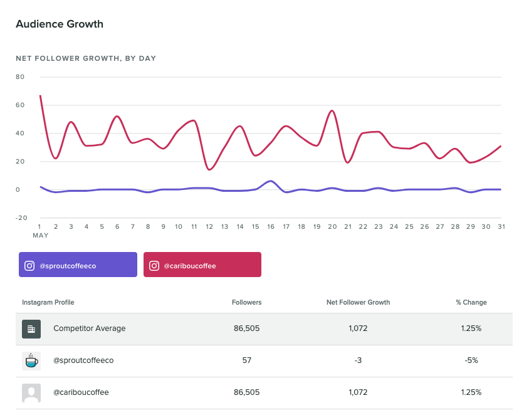Click the @sproutcoffeeco coffee cup avatar
529x420 pixels.
tap(31, 360)
